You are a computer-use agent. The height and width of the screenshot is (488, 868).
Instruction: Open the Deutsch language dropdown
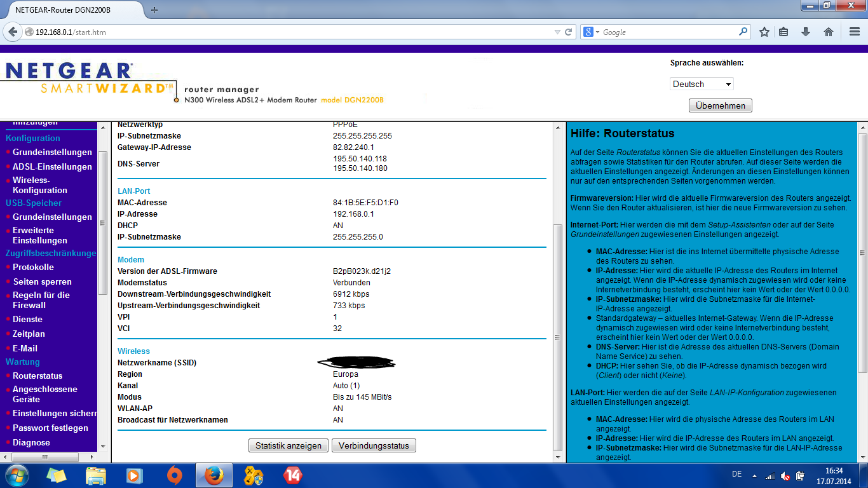pyautogui.click(x=702, y=84)
